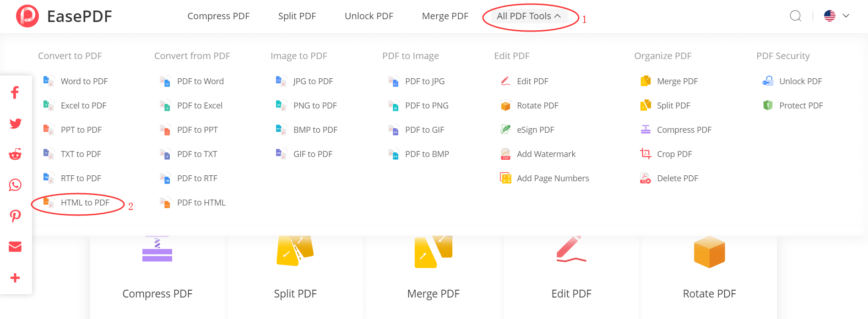Viewport: 868px width, 319px height.
Task: Choose HTML to PDF converter
Action: [x=85, y=202]
